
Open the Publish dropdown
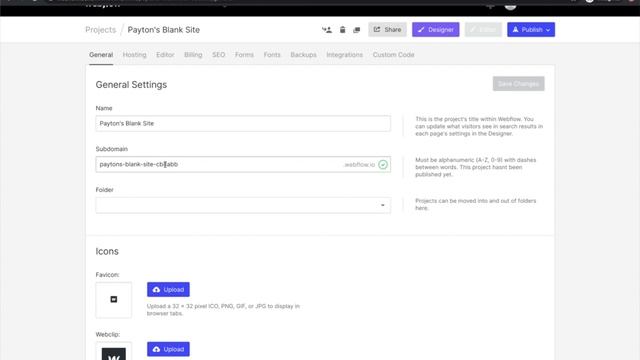click(531, 29)
